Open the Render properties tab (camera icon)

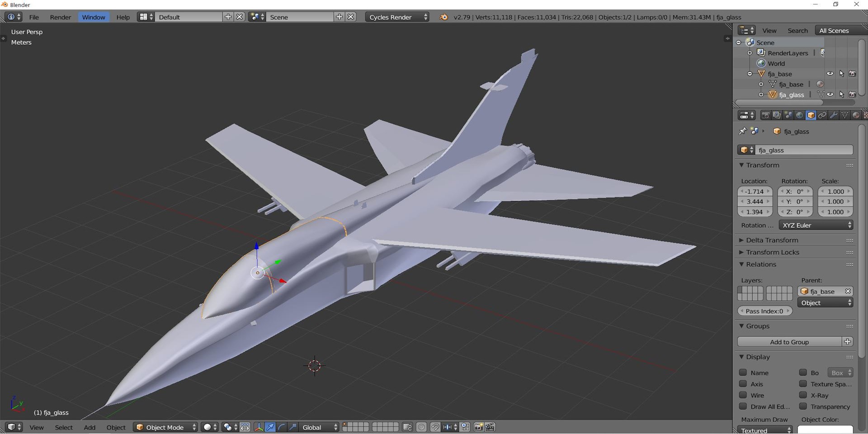pos(765,115)
